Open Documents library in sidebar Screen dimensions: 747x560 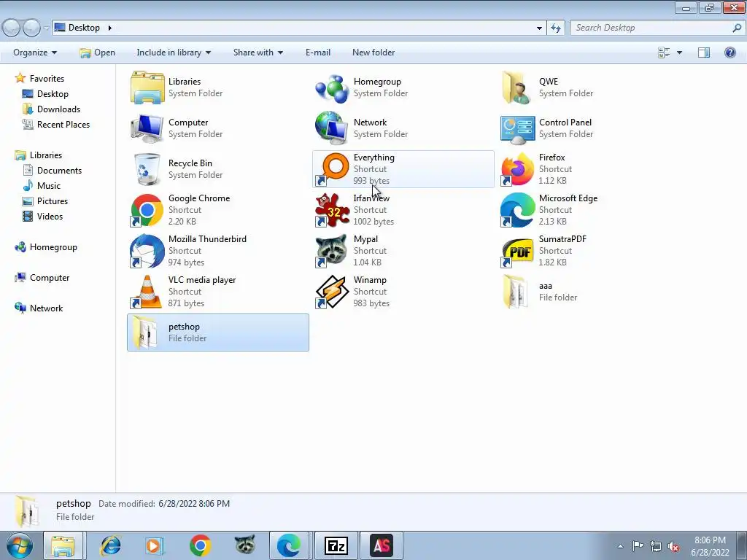pos(59,171)
